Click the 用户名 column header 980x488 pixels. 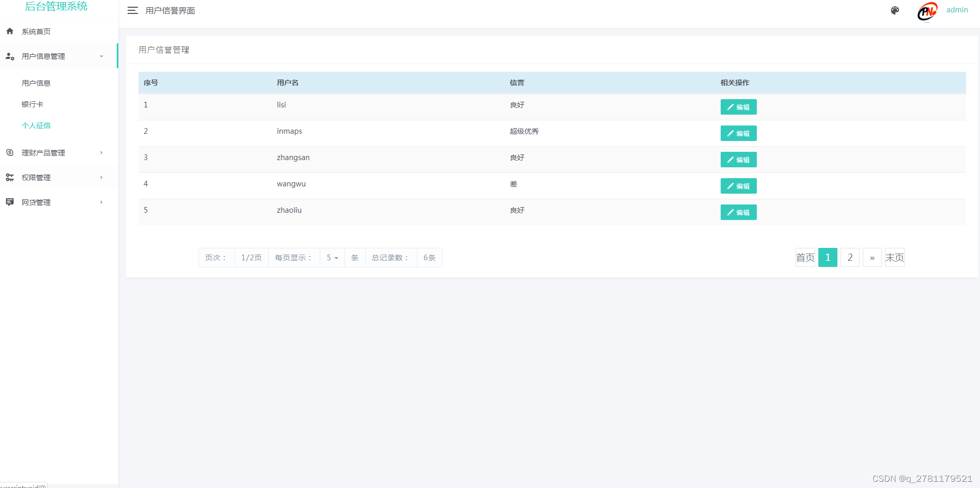click(x=288, y=83)
